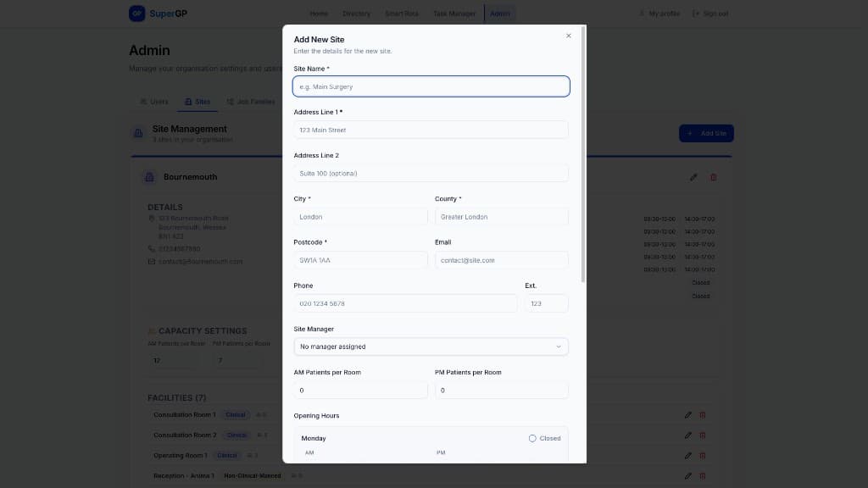Click the FACILITIES (7) heading
Screen dimensions: 868x488
point(176,398)
